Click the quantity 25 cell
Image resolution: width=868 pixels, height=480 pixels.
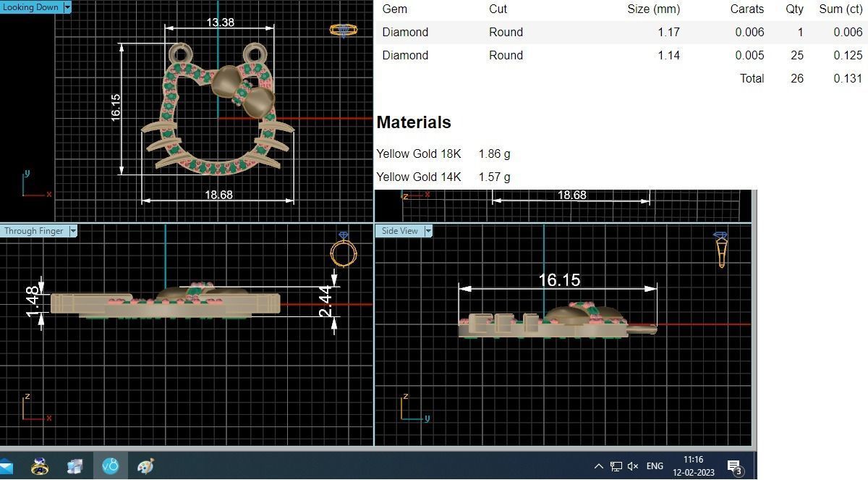pyautogui.click(x=797, y=55)
